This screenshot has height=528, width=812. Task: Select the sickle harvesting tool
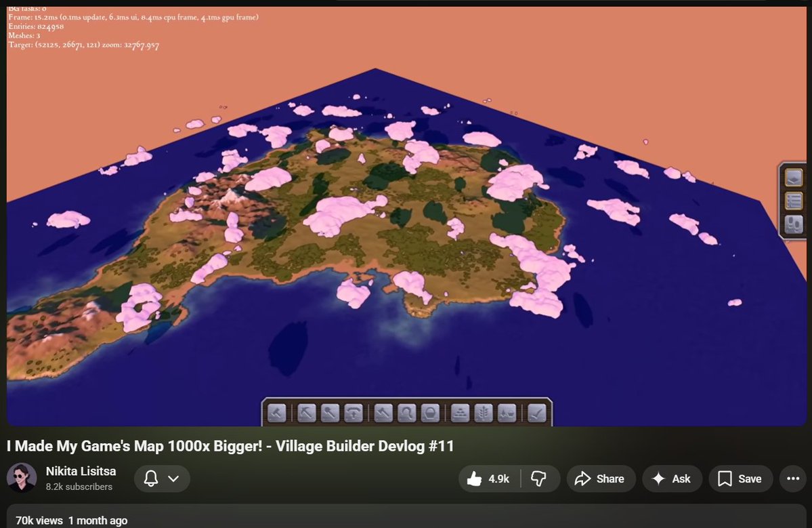coord(406,413)
